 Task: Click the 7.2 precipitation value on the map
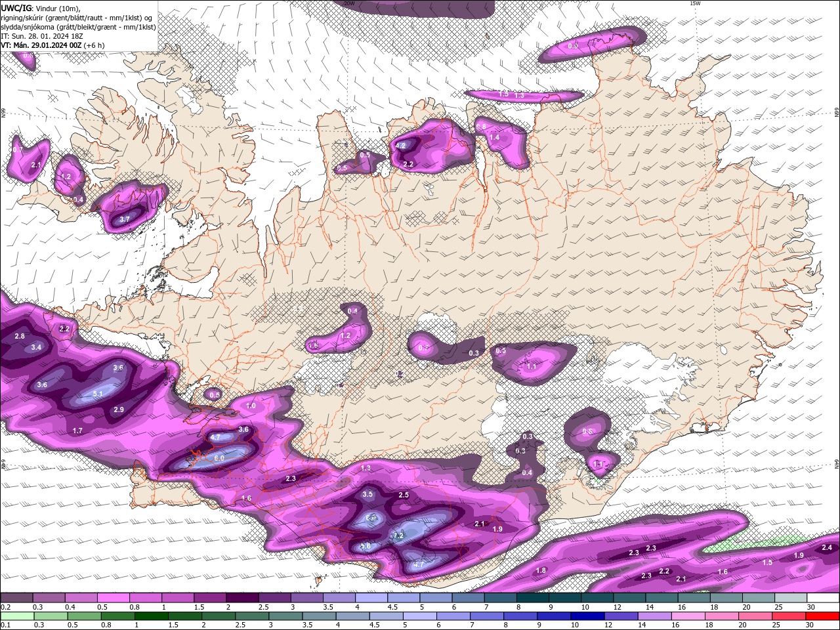pyautogui.click(x=398, y=536)
